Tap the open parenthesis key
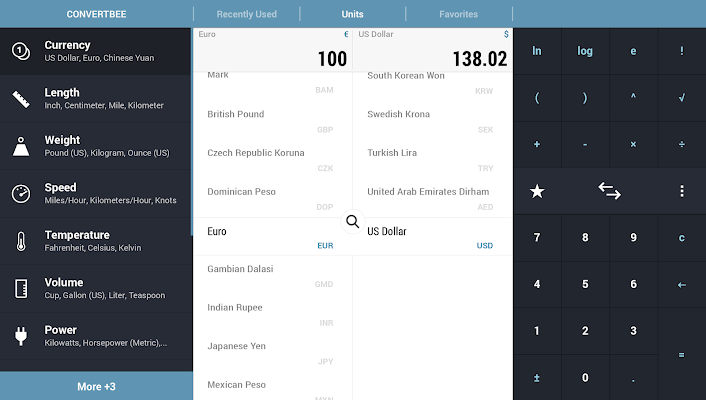 (x=537, y=97)
